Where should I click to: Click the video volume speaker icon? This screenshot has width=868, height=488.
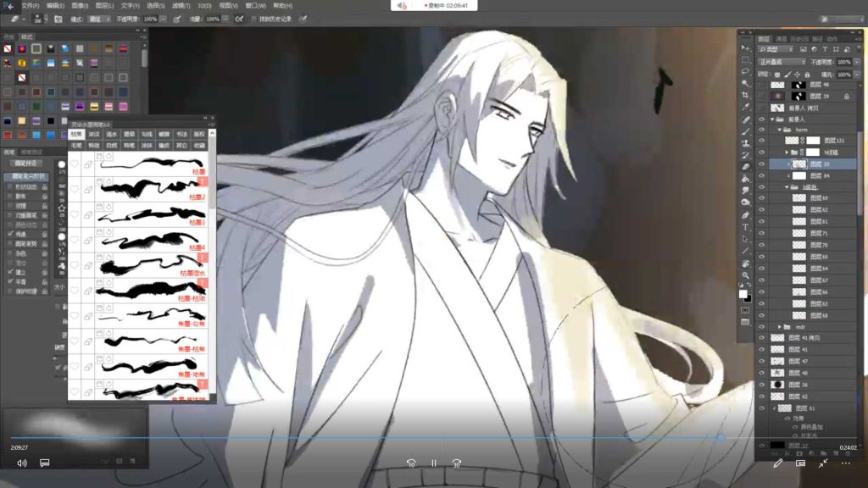[x=22, y=463]
